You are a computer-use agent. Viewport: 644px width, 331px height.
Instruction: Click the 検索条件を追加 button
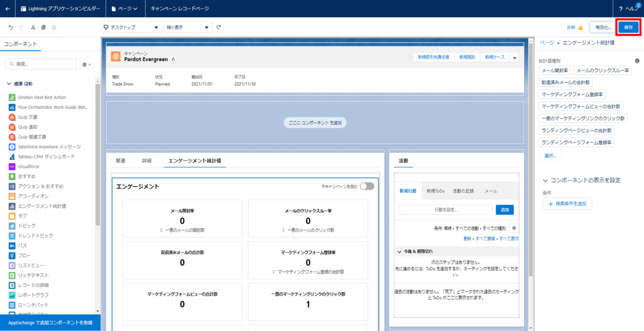(x=567, y=204)
